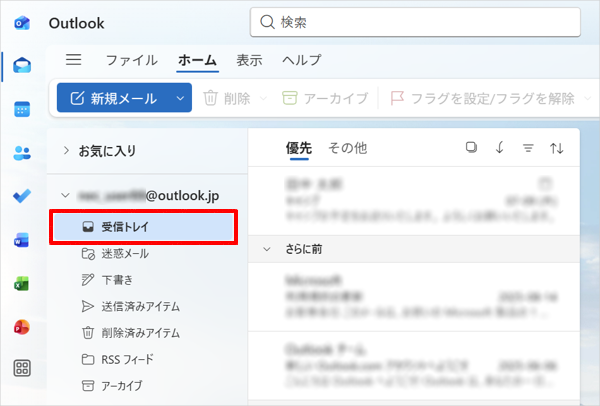600x406 pixels.
Task: Click the search magnifier icon
Action: tap(267, 22)
